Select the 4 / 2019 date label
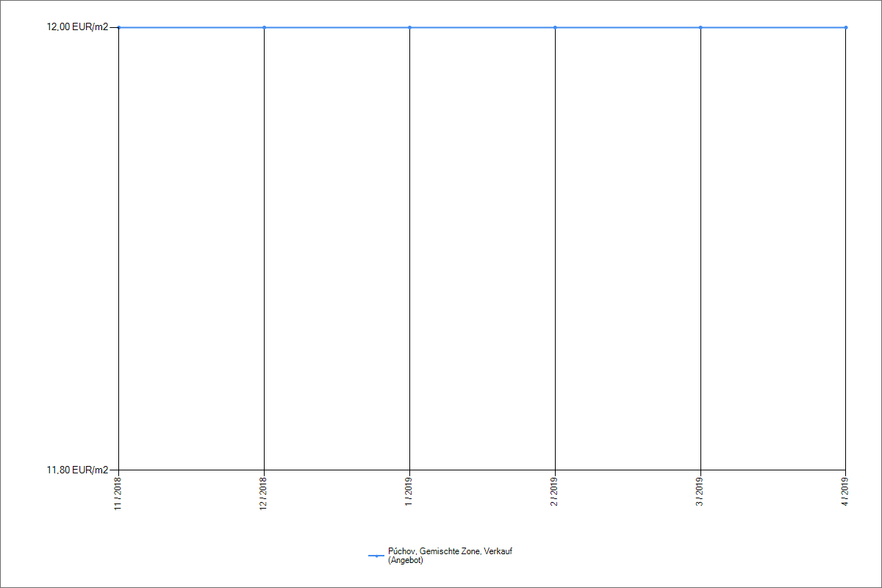Screen dimensions: 882x588 click(x=846, y=491)
